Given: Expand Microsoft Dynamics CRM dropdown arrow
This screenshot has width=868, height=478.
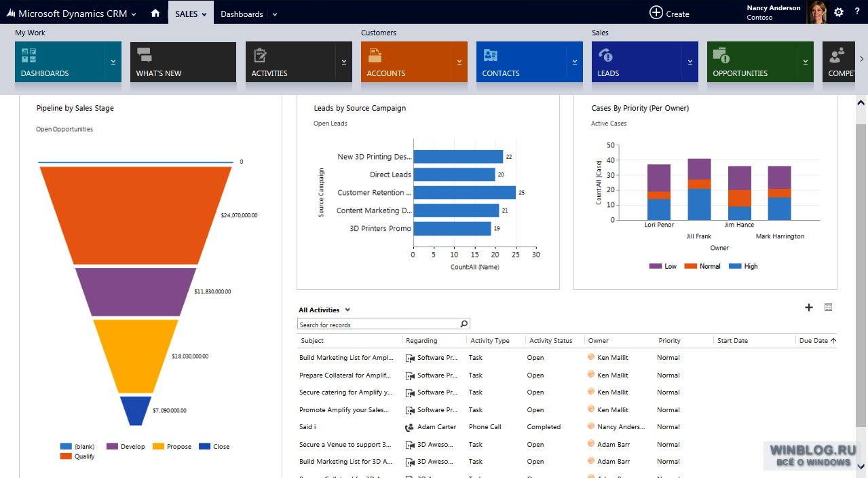Looking at the screenshot, I should pos(134,14).
